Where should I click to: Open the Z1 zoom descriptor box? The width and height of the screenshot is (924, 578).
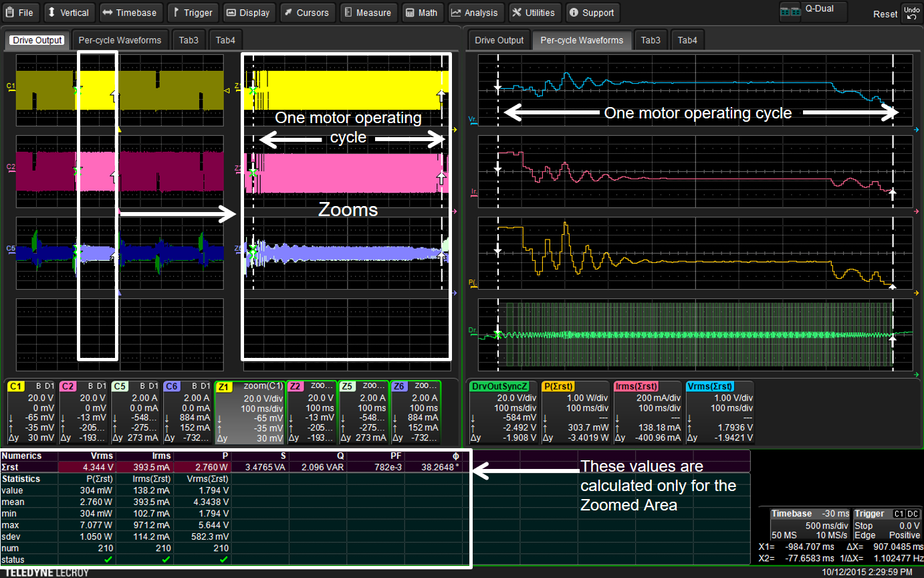250,412
